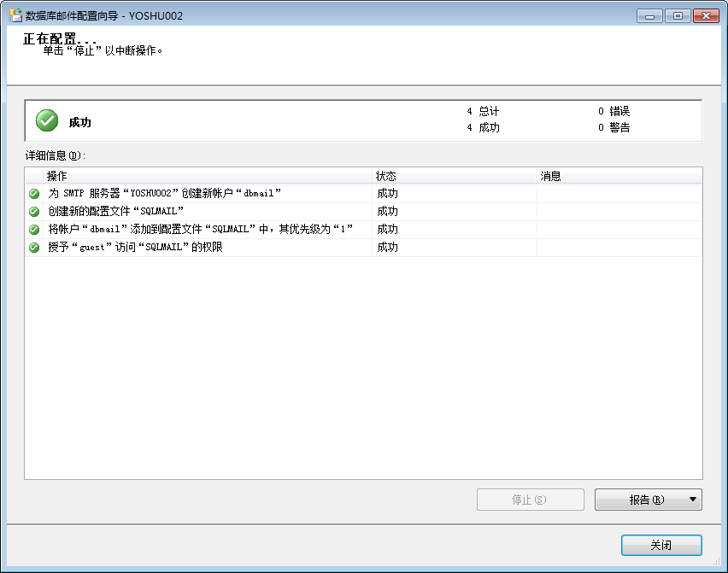
Task: Click the large green success checkmark icon
Action: tap(47, 120)
